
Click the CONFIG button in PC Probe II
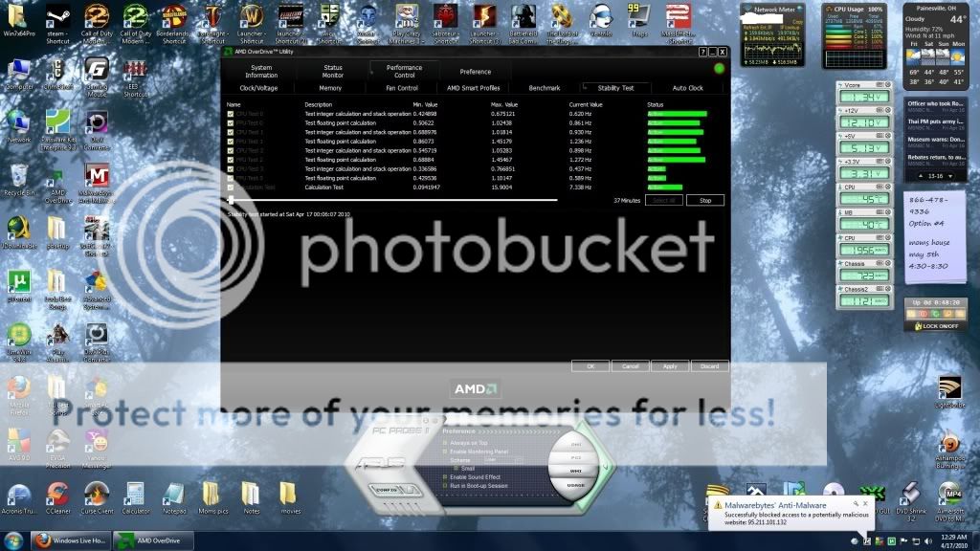pyautogui.click(x=393, y=490)
